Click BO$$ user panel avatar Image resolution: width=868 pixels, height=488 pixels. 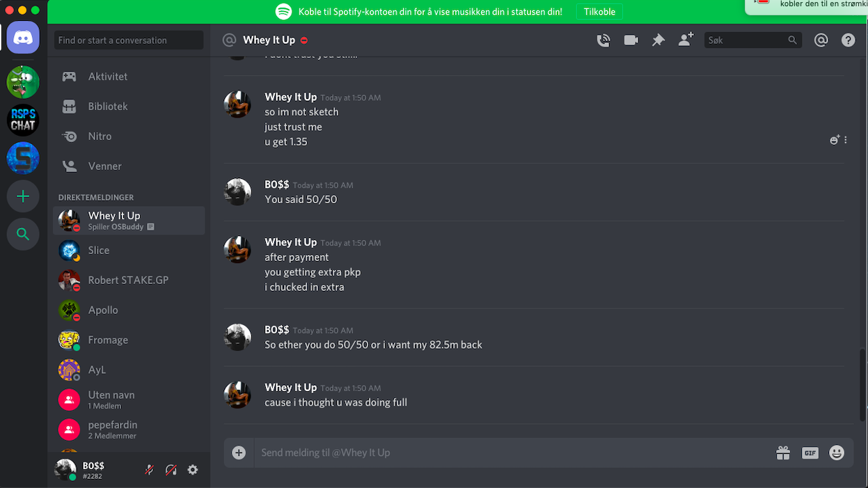65,470
